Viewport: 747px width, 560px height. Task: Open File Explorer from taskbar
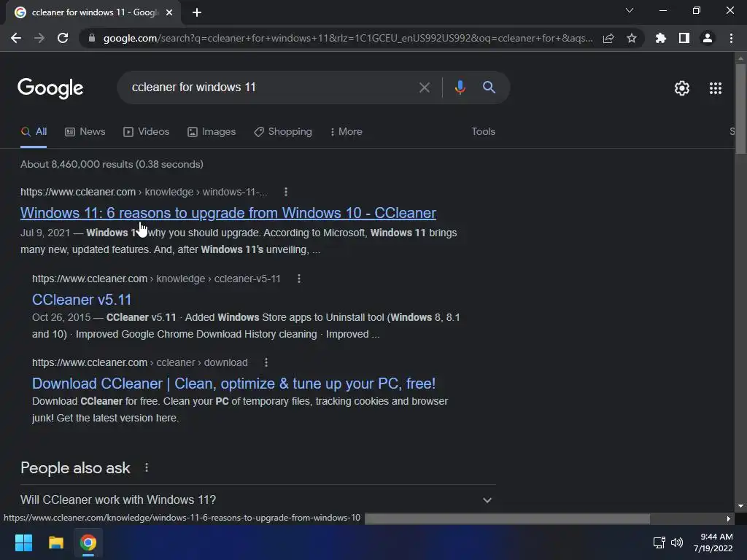point(56,542)
